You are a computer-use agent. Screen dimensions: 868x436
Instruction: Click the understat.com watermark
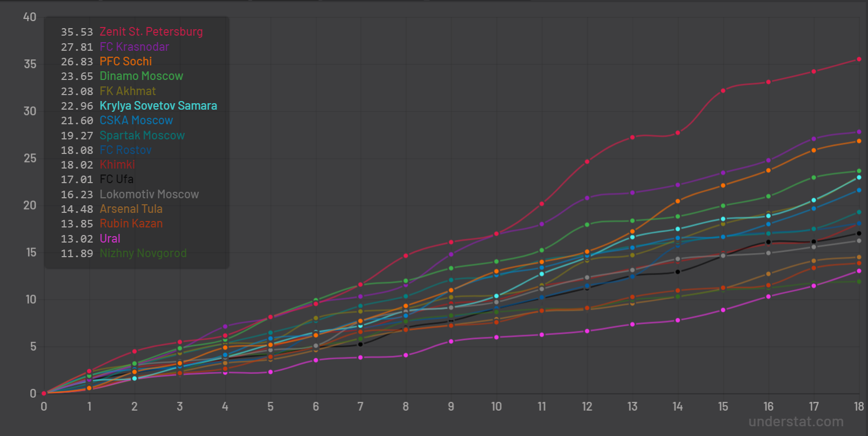[796, 422]
